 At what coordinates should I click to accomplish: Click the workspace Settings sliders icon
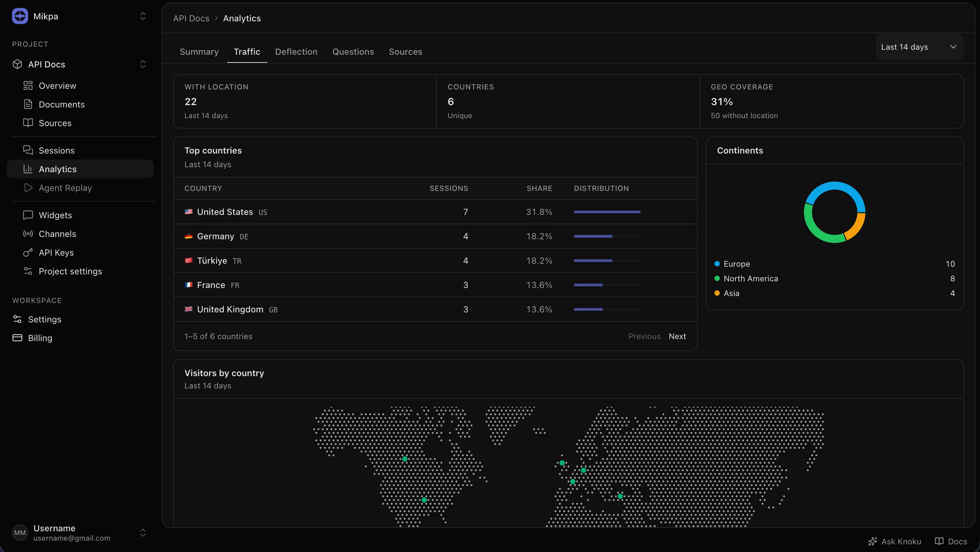(x=17, y=319)
